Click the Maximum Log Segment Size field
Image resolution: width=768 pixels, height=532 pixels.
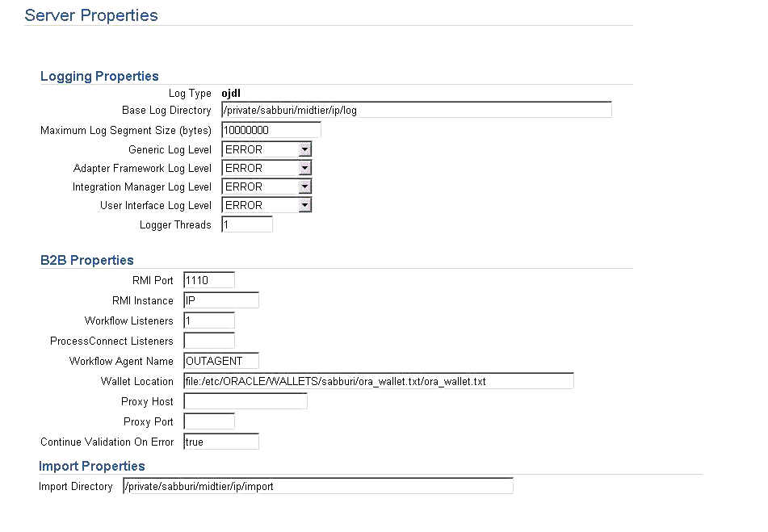click(x=271, y=130)
